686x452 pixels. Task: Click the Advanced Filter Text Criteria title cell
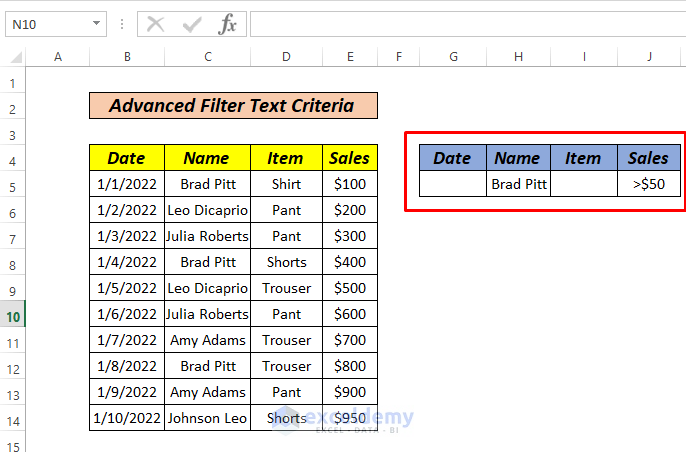pos(234,106)
